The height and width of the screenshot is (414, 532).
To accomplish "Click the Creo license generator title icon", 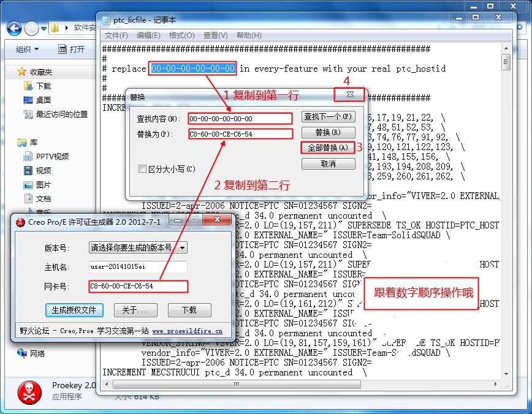I will coord(20,222).
